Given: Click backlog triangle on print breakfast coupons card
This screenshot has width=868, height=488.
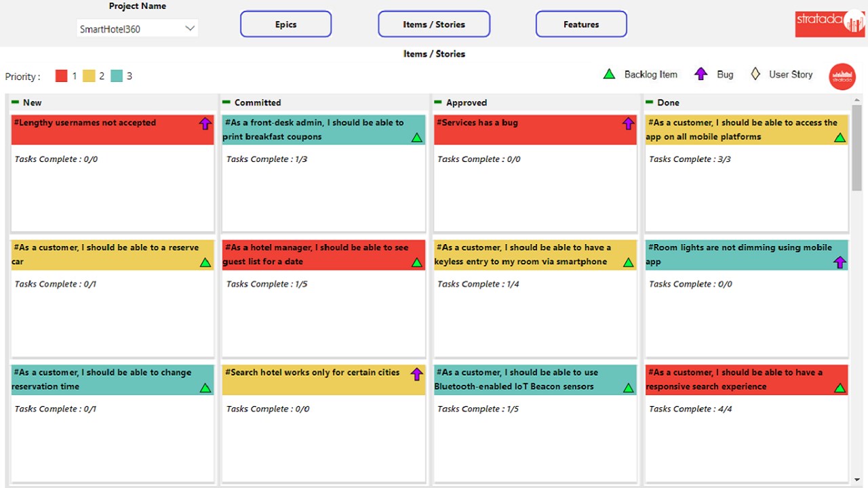Looking at the screenshot, I should [417, 138].
